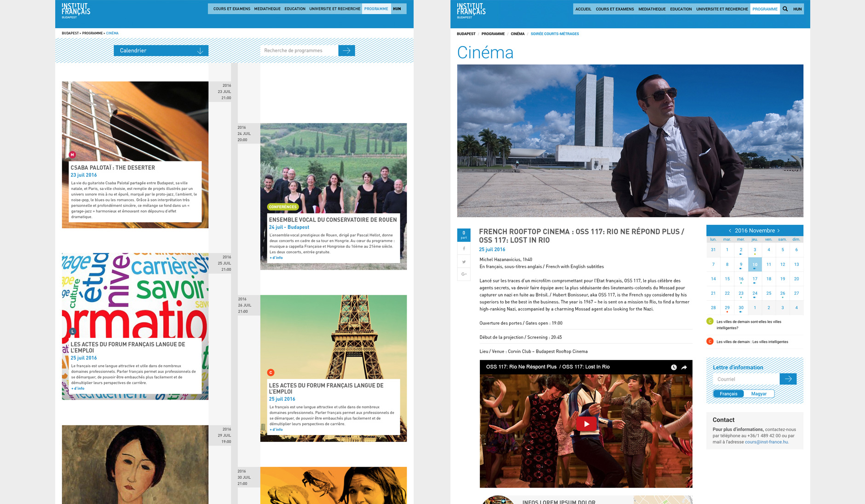Submit newsletter email with the arrow button
This screenshot has width=865, height=504.
coord(788,379)
